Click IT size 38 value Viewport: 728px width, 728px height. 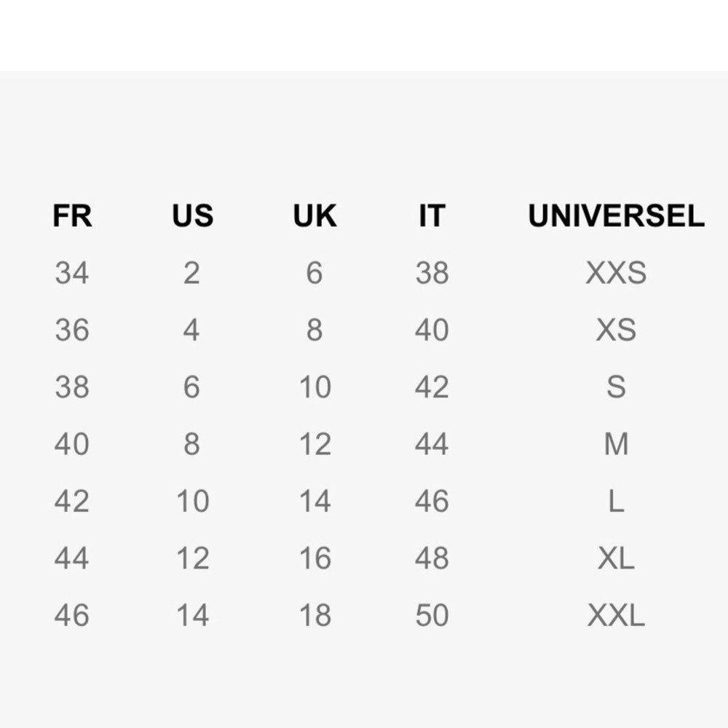coord(432,272)
